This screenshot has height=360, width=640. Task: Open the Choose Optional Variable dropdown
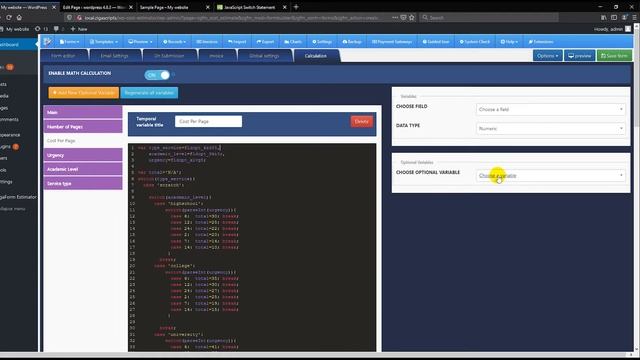click(551, 176)
